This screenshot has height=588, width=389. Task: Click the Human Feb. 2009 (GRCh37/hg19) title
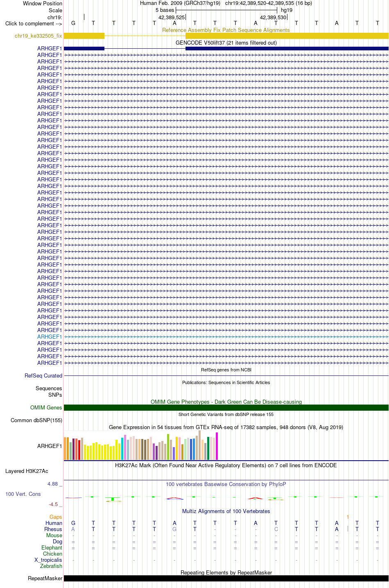pos(180,3)
